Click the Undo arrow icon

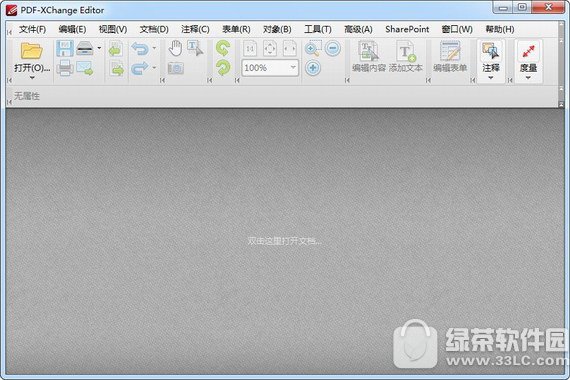pos(140,48)
